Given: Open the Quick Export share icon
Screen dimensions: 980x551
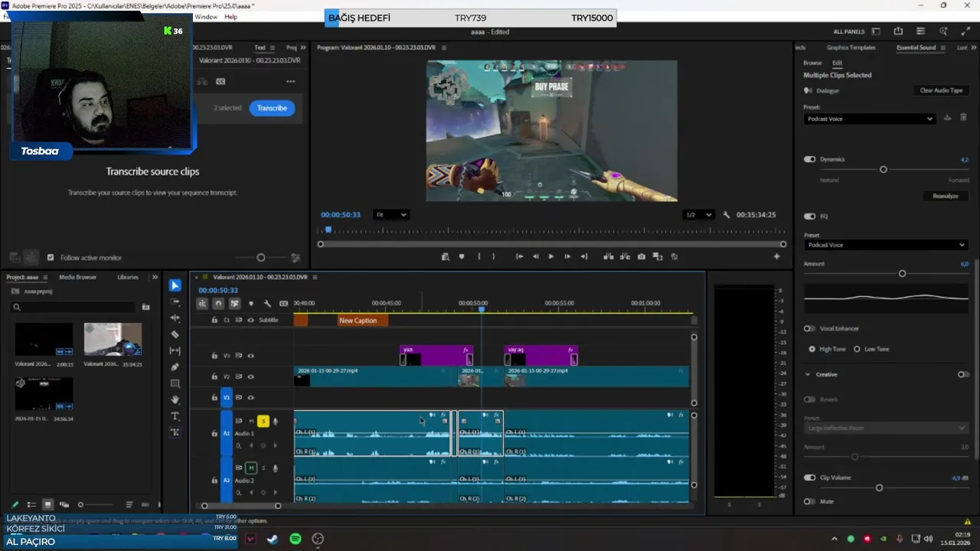Looking at the screenshot, I should point(898,31).
